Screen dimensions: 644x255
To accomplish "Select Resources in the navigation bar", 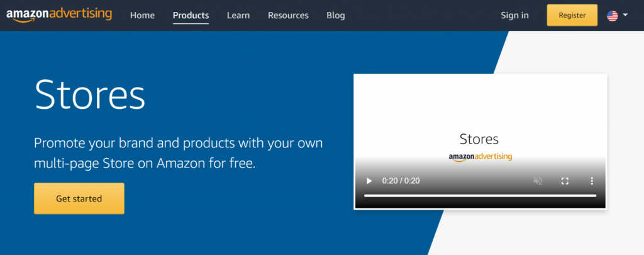I will (288, 15).
